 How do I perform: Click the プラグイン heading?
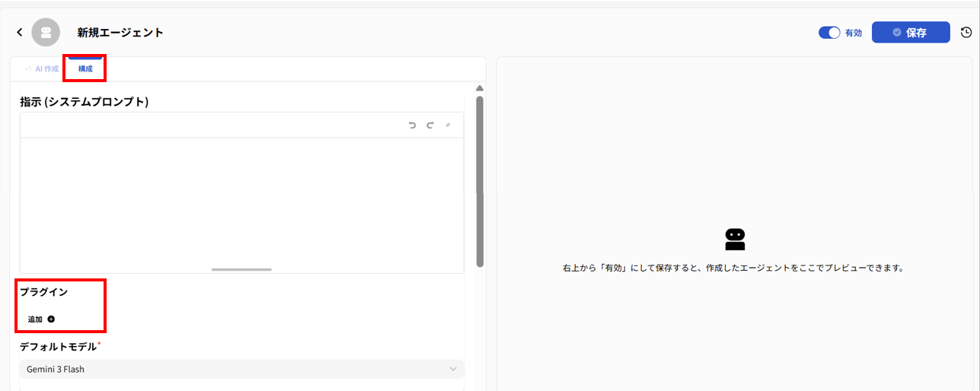44,292
